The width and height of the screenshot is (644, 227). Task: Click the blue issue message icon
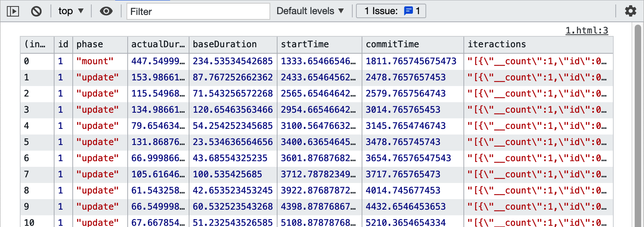click(x=408, y=11)
